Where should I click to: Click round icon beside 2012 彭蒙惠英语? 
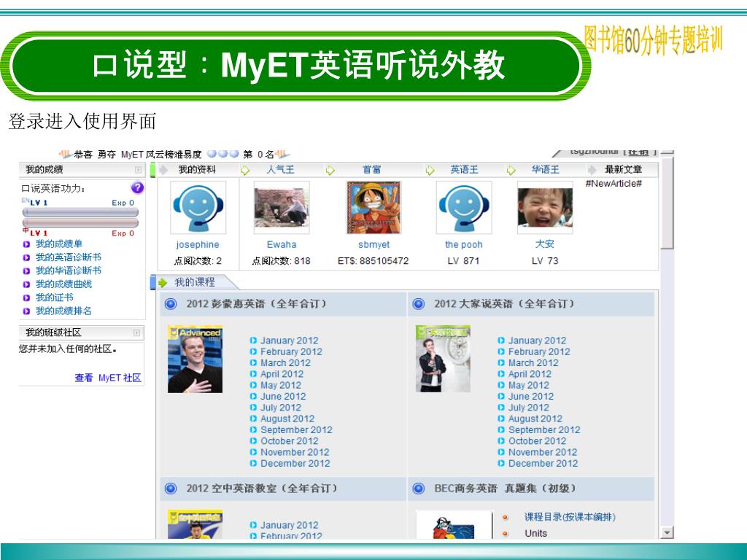tap(171, 304)
